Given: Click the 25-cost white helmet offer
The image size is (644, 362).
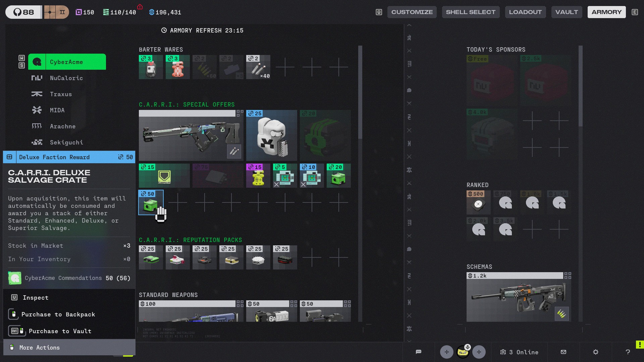Looking at the screenshot, I should click(271, 135).
